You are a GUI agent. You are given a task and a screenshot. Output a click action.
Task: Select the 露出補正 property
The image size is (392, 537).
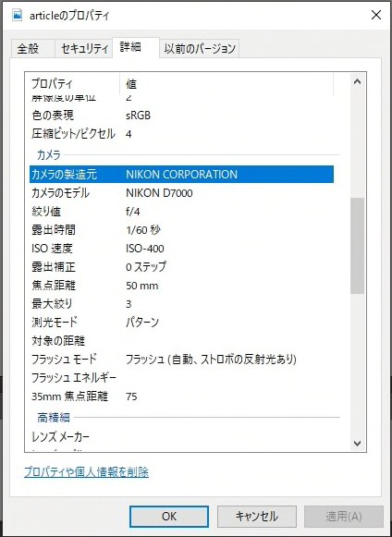click(53, 267)
